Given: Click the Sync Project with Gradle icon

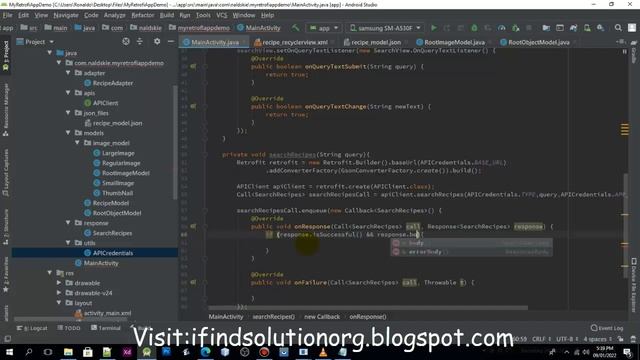Looking at the screenshot, I should [573, 28].
